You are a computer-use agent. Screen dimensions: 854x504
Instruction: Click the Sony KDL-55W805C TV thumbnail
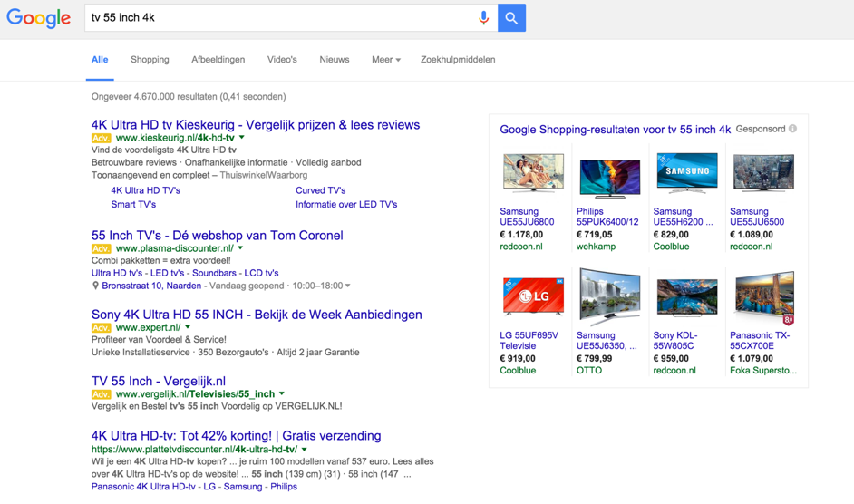coord(687,297)
